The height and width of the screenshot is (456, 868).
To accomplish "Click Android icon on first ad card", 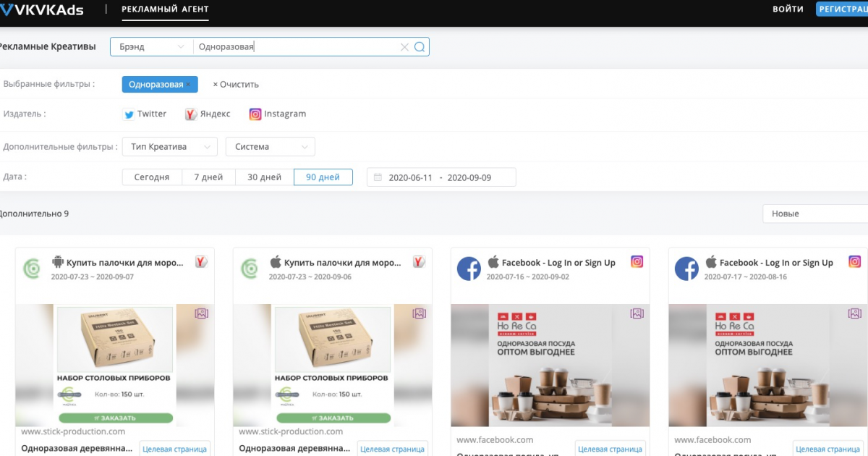I will (x=58, y=262).
